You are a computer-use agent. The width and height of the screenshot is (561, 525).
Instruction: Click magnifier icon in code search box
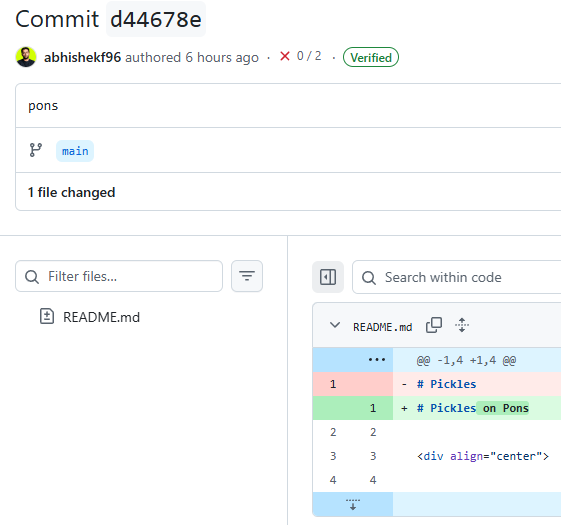coord(369,278)
